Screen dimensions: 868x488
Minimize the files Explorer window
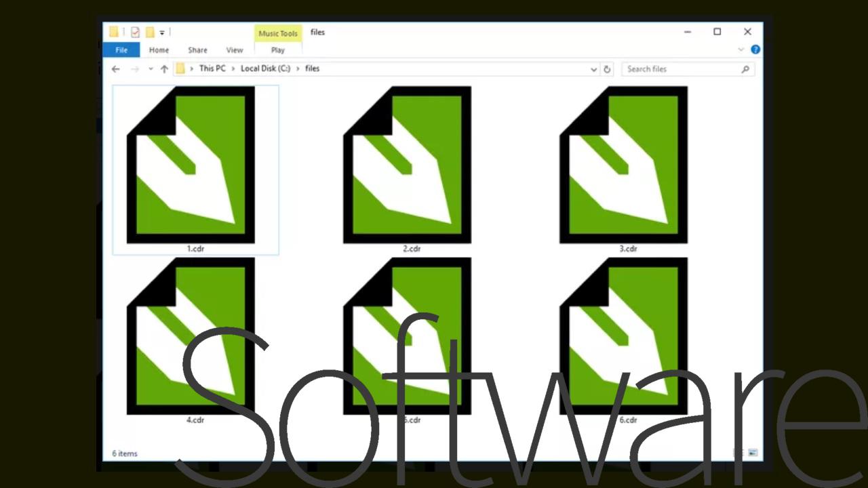click(x=688, y=32)
